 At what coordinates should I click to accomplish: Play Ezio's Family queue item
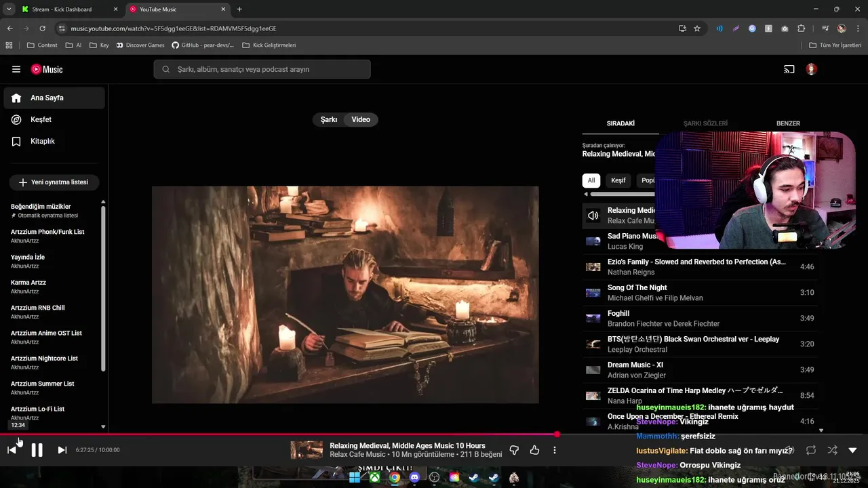point(700,267)
